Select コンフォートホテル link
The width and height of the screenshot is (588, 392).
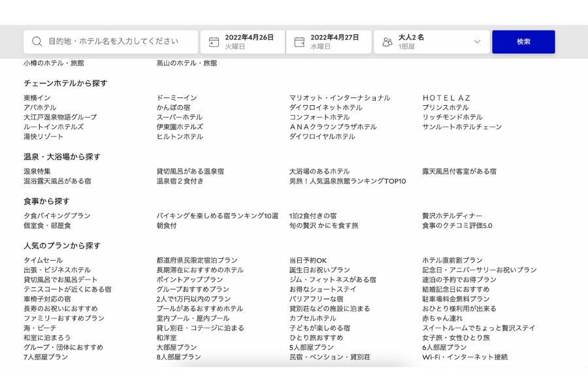(319, 117)
